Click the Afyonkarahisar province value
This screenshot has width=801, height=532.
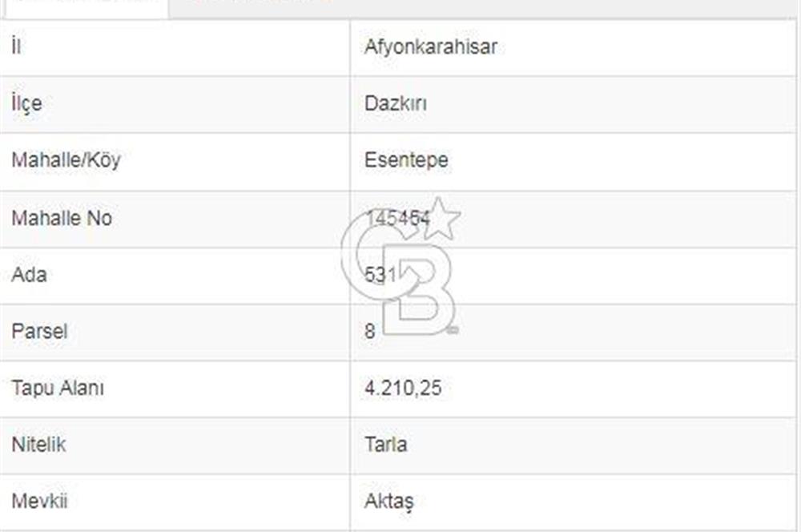[x=431, y=46]
